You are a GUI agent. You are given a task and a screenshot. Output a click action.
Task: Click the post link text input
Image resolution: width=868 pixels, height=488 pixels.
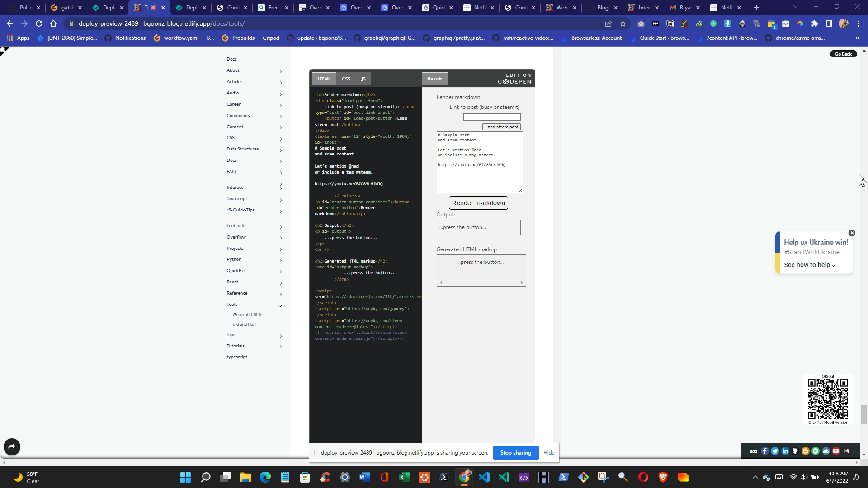click(492, 117)
